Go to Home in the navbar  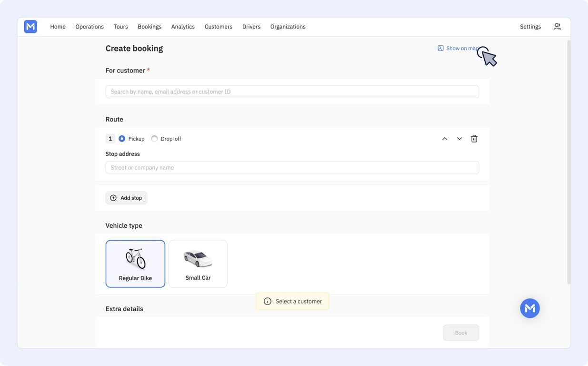click(x=58, y=27)
